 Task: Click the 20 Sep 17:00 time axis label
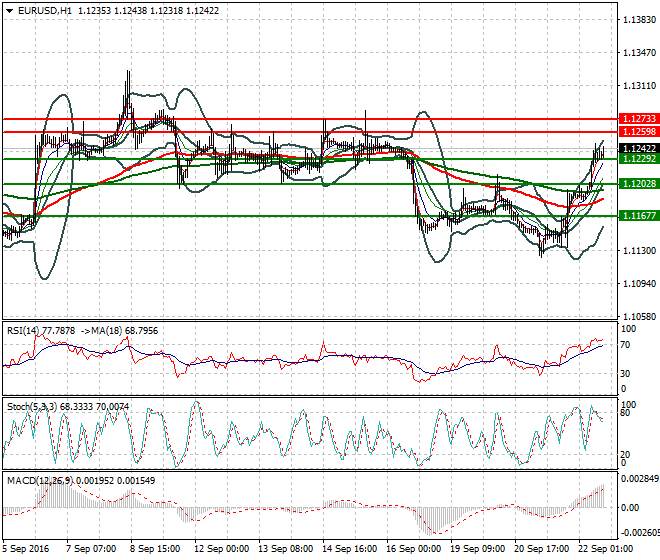click(541, 549)
